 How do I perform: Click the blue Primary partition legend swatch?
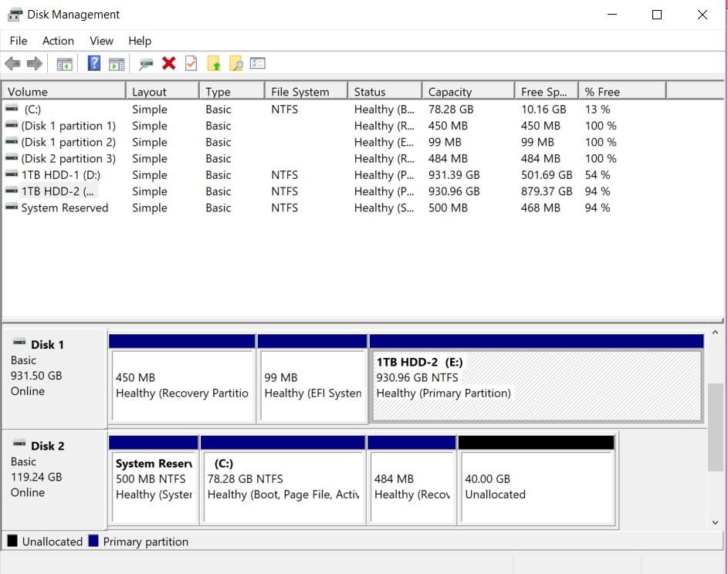tap(93, 541)
